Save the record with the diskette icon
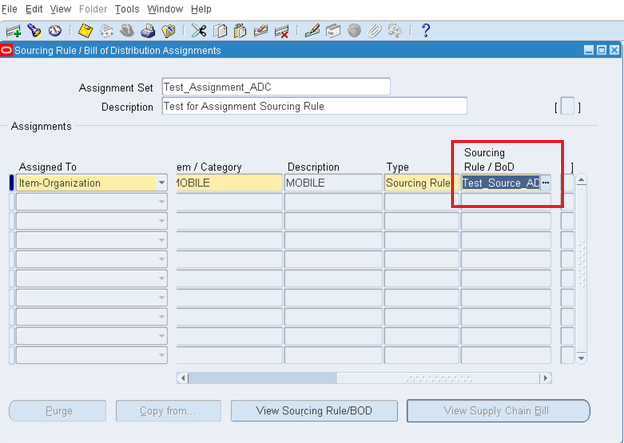Viewport: 624px width, 443px height. (85, 31)
